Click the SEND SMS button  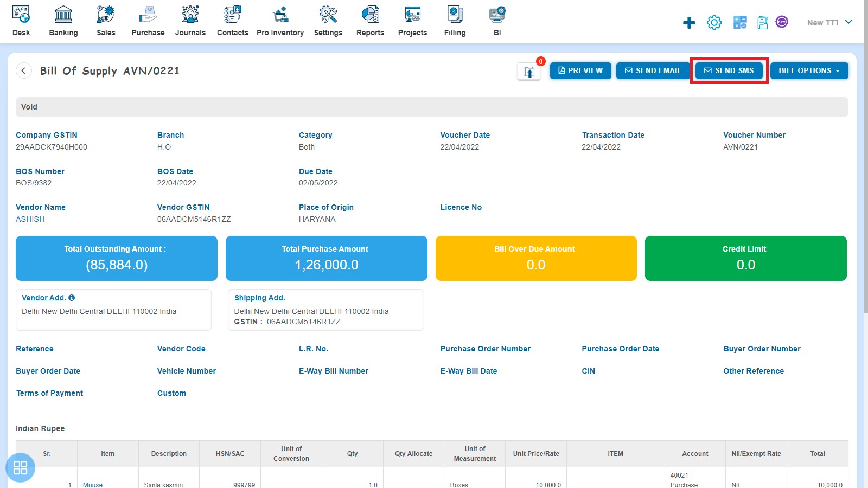coord(729,70)
